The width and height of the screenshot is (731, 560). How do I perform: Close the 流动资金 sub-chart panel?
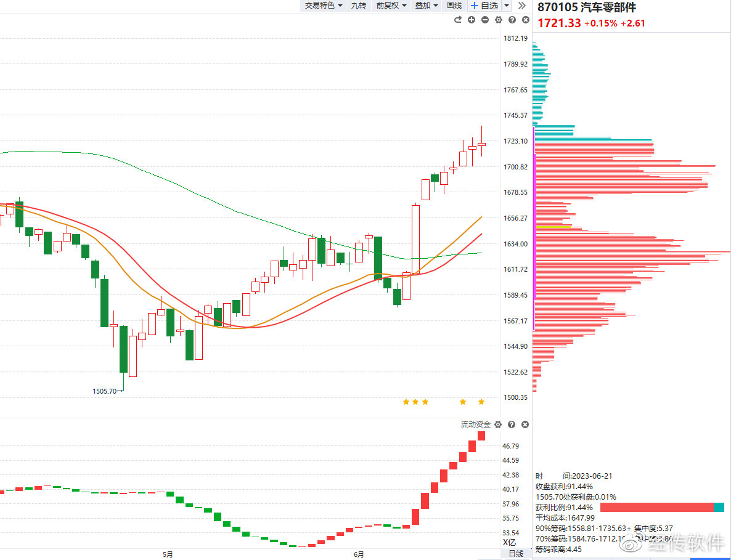click(525, 424)
